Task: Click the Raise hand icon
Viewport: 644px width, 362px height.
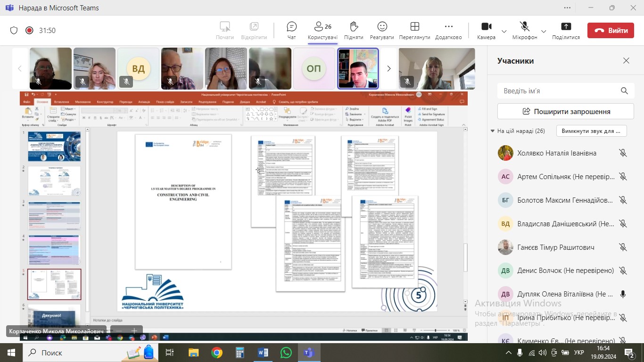Action: tap(354, 30)
